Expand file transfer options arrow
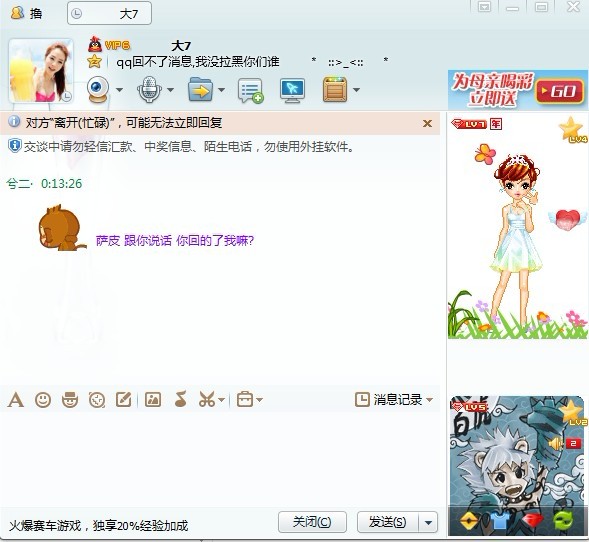This screenshot has width=589, height=542. click(x=222, y=90)
